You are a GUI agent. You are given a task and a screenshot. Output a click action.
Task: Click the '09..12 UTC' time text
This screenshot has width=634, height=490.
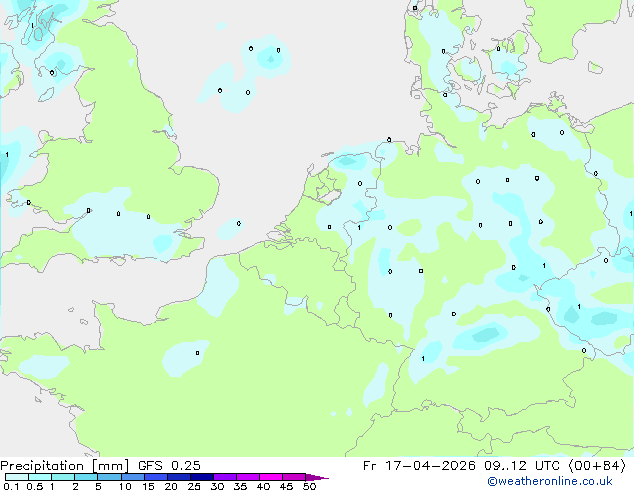pos(522,466)
